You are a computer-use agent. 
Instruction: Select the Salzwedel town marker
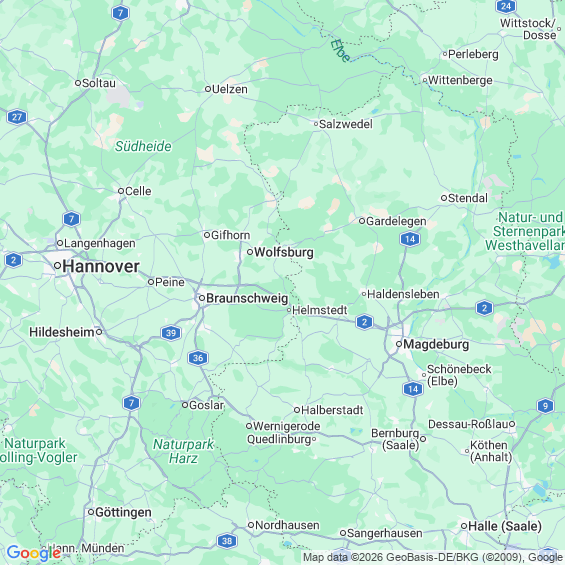point(316,124)
